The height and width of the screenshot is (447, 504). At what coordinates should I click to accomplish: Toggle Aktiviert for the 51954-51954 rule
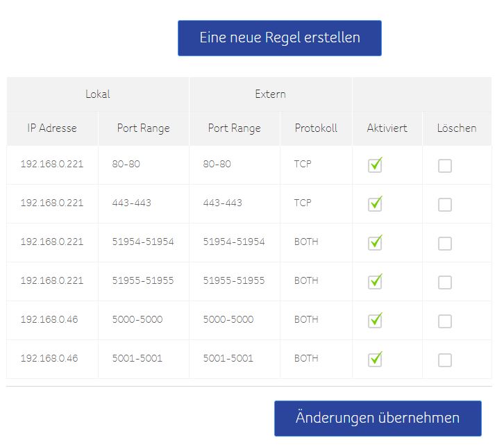tap(375, 244)
